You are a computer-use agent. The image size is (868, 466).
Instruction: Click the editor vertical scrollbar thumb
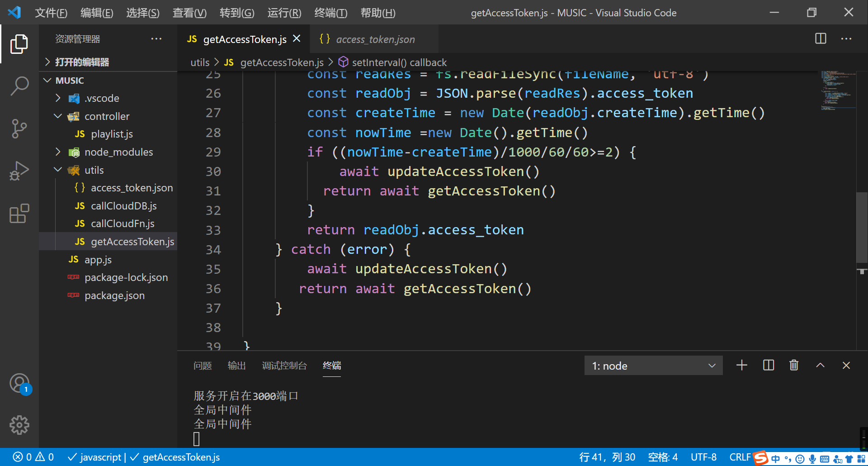(862, 228)
